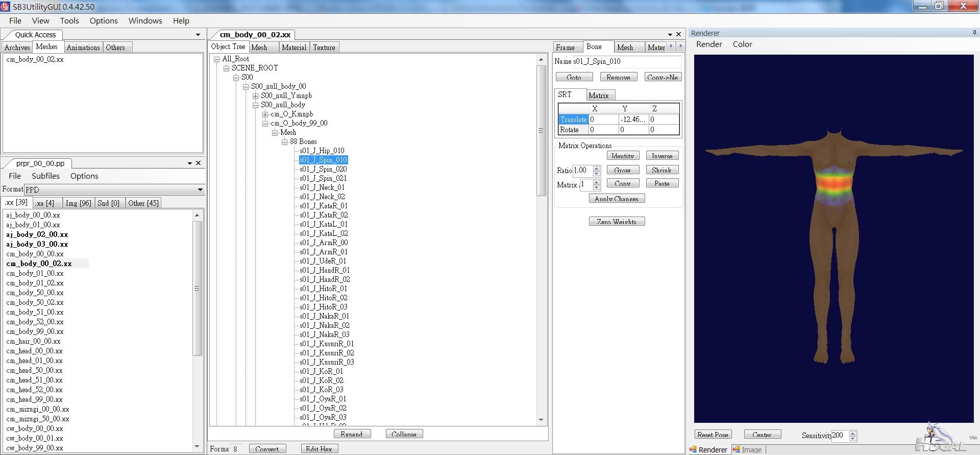
Task: Open the Tools menu
Action: point(69,20)
